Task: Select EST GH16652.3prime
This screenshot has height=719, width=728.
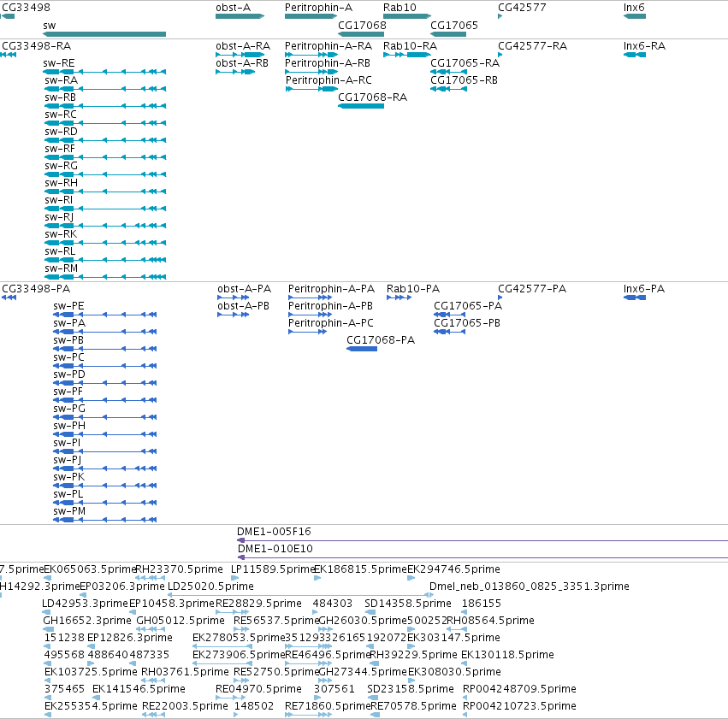Action: tap(87, 620)
